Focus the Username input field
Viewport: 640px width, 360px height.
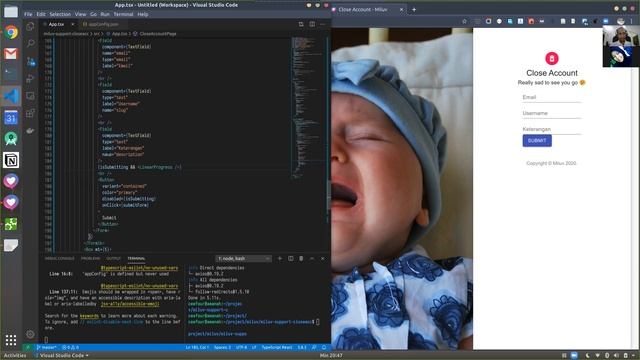coord(552,113)
